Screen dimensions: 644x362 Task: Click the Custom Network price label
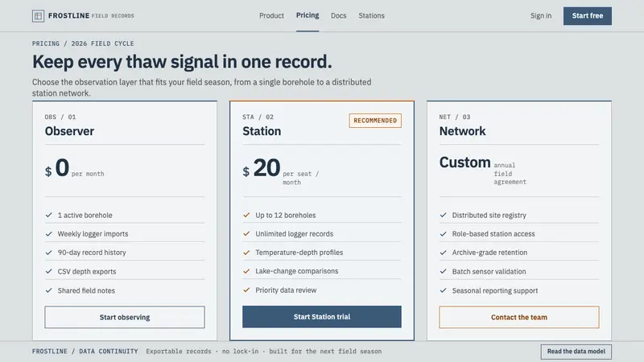pos(465,162)
